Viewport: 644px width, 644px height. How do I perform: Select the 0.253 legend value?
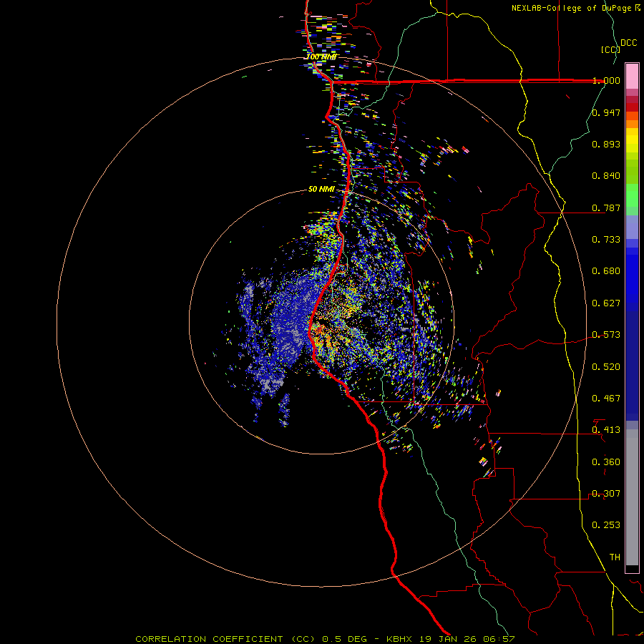pos(606,525)
